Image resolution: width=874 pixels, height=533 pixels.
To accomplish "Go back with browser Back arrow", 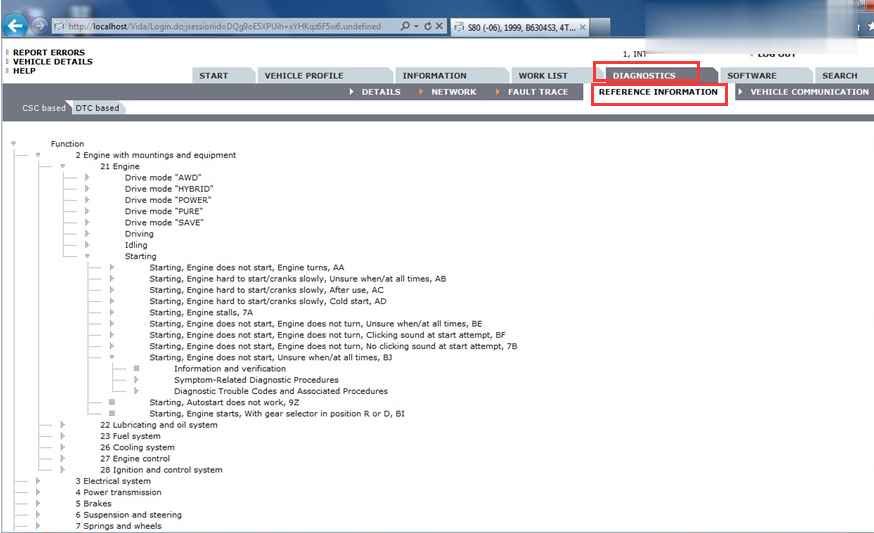I will pos(15,26).
